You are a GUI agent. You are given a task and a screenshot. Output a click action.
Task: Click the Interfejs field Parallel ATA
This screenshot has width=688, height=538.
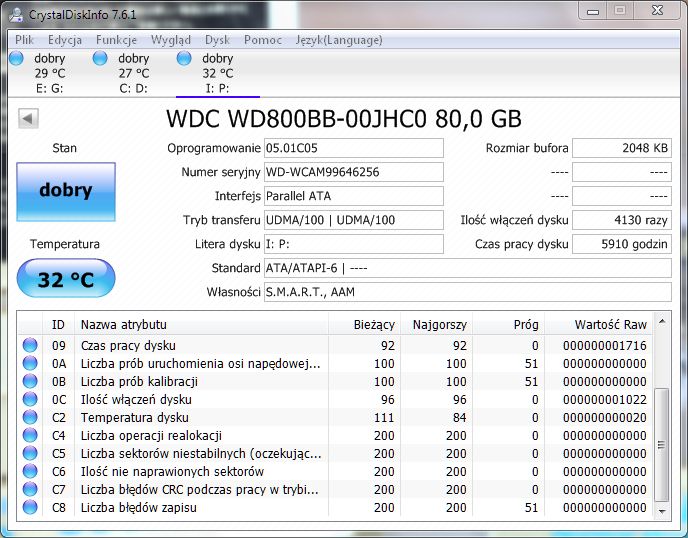coord(354,196)
